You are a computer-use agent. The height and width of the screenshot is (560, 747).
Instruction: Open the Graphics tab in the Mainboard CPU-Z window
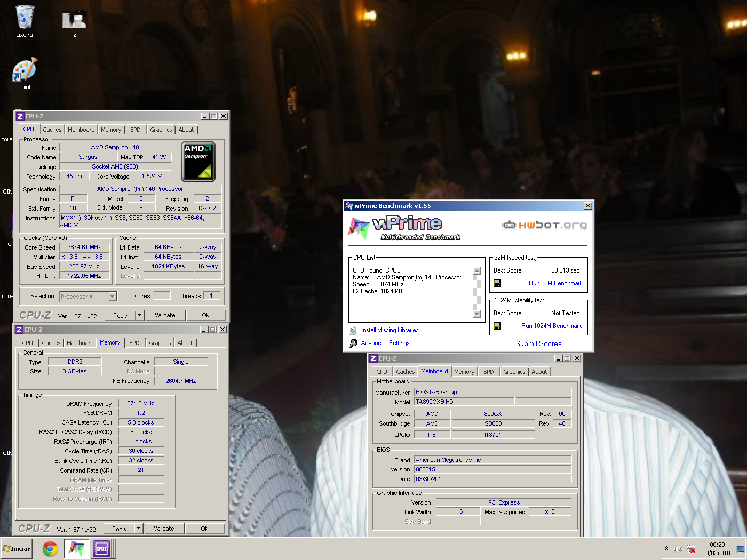pyautogui.click(x=514, y=372)
